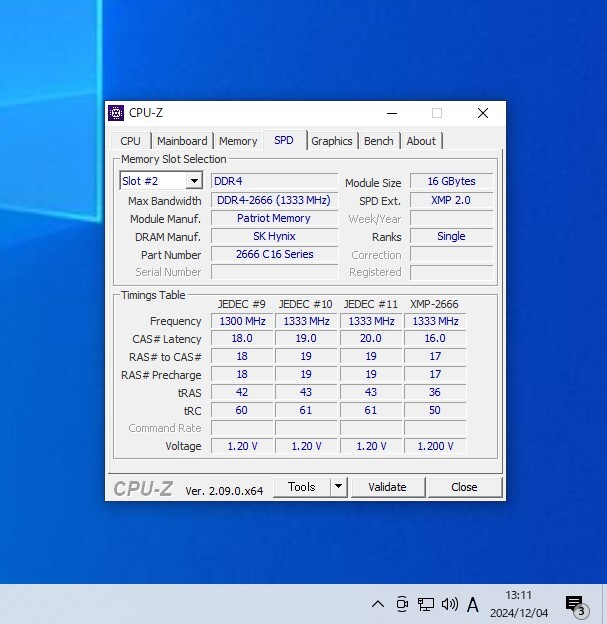Toggle the IME input mode 'A' indicator
Image resolution: width=607 pixels, height=624 pixels.
point(472,605)
